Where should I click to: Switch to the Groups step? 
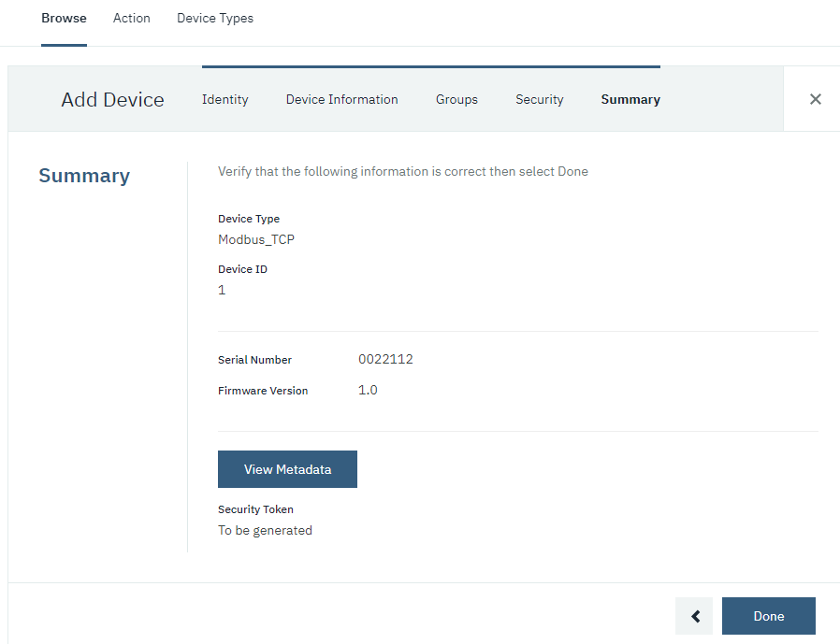pyautogui.click(x=456, y=98)
